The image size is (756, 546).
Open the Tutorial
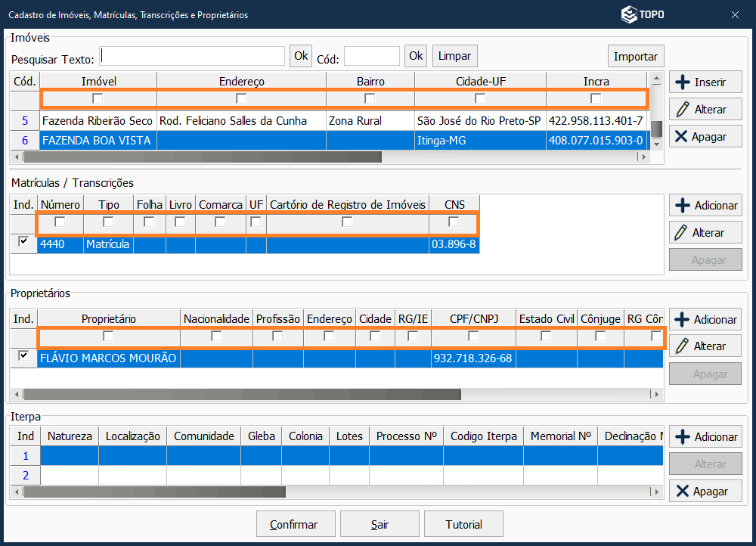pyautogui.click(x=463, y=524)
